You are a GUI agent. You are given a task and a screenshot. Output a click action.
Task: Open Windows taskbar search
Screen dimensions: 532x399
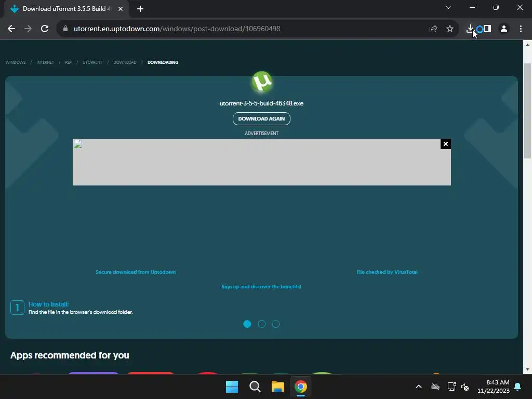(255, 387)
